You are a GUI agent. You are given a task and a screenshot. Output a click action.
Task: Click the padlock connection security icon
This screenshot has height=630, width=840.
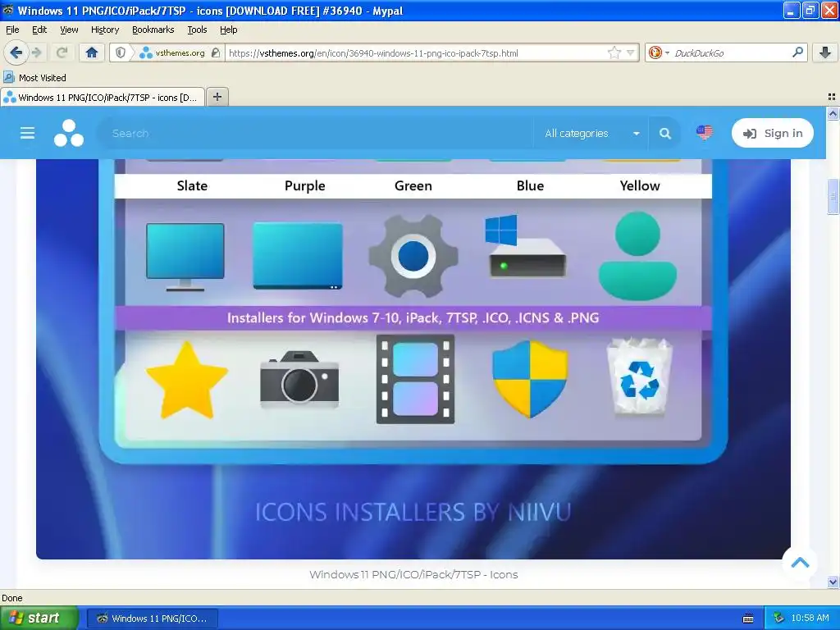pos(216,52)
